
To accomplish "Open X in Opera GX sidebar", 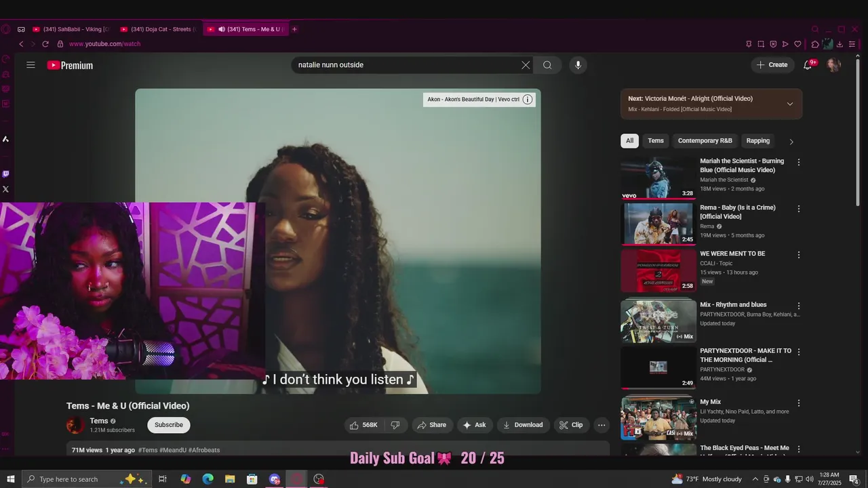I will click(5, 189).
